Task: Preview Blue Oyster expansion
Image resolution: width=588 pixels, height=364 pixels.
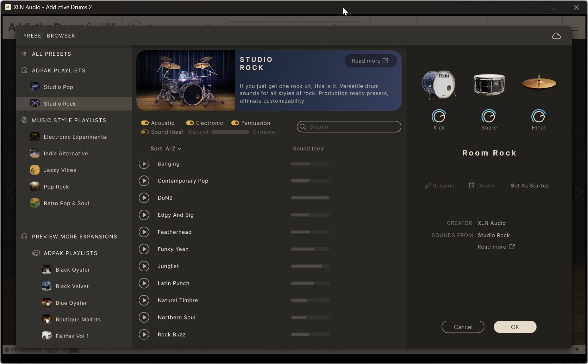Action: (74, 303)
